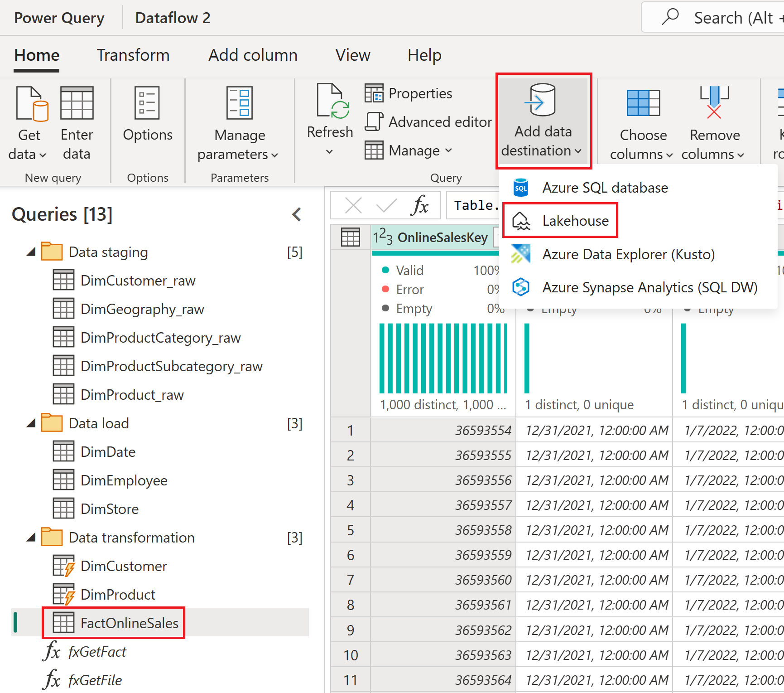Open the Options dialog
784x693 pixels.
(x=148, y=114)
